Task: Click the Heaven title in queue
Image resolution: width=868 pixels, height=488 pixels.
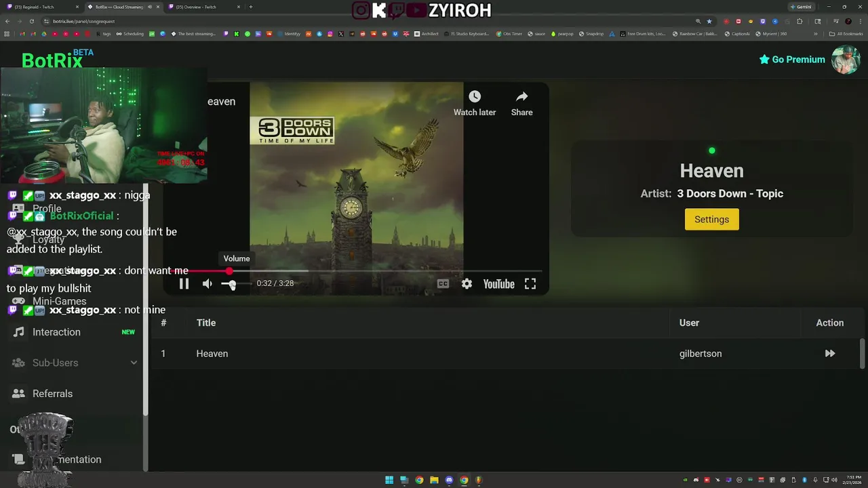Action: pyautogui.click(x=212, y=354)
